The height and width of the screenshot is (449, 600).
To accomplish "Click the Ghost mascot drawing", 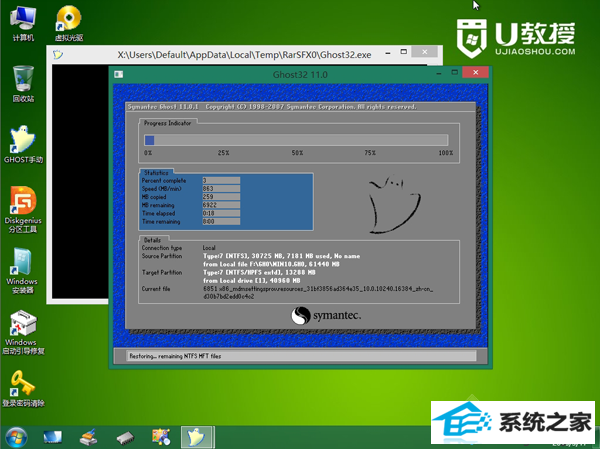I will click(x=394, y=204).
